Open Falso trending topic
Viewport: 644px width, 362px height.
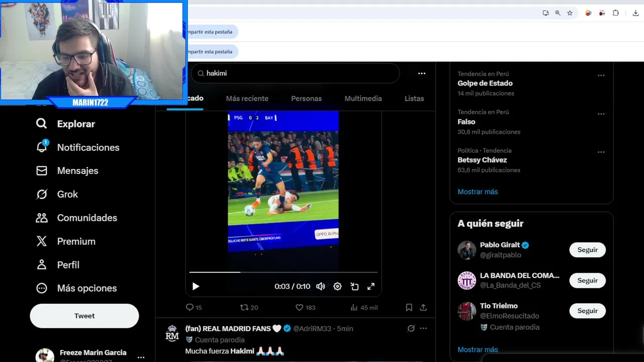466,122
